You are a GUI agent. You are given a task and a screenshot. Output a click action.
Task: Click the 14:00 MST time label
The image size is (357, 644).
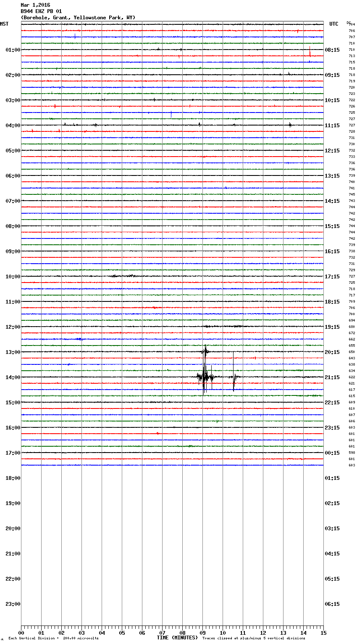point(13,377)
